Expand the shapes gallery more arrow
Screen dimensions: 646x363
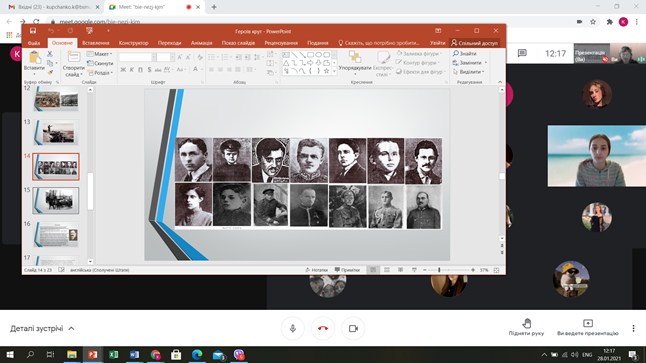pyautogui.click(x=334, y=71)
